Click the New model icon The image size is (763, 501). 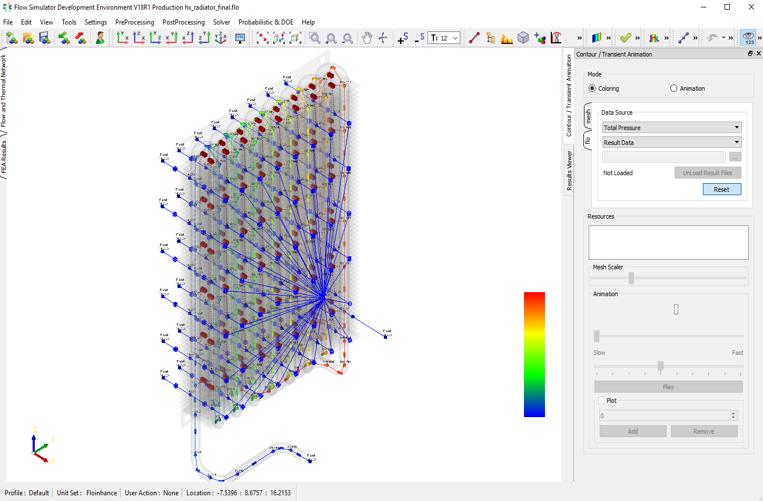(x=12, y=38)
